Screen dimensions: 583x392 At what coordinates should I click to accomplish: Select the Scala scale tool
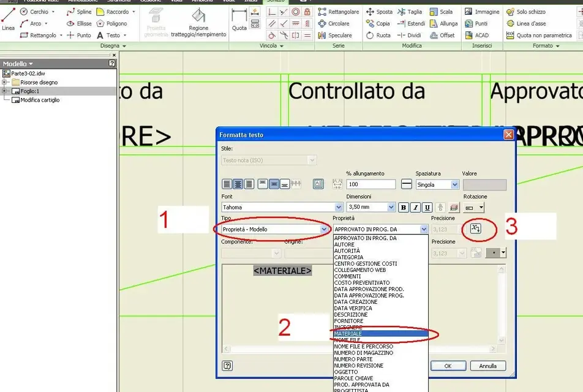point(442,12)
